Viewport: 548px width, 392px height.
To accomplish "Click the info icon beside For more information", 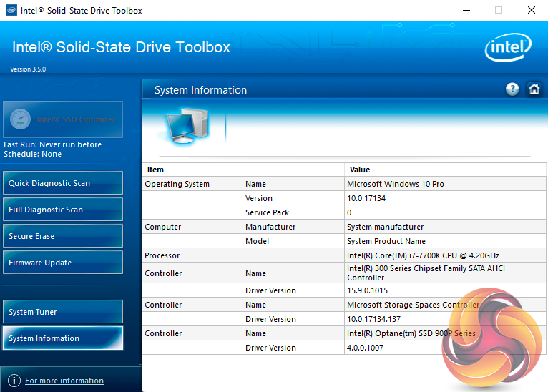I will [x=14, y=381].
